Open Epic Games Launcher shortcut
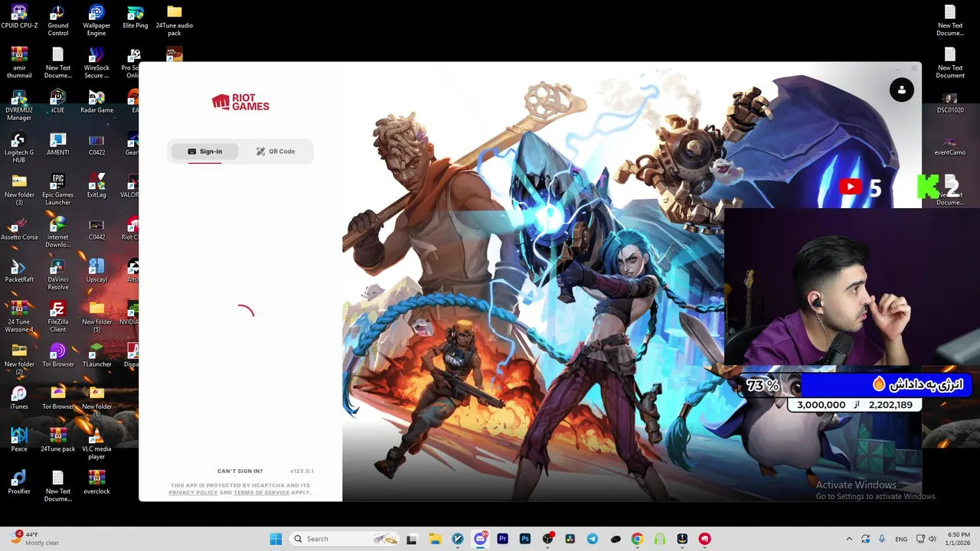The height and width of the screenshot is (551, 980). (58, 190)
